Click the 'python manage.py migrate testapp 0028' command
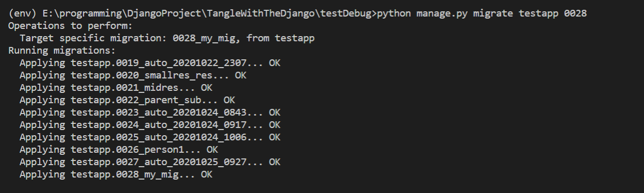The image size is (644, 193). click(x=482, y=13)
